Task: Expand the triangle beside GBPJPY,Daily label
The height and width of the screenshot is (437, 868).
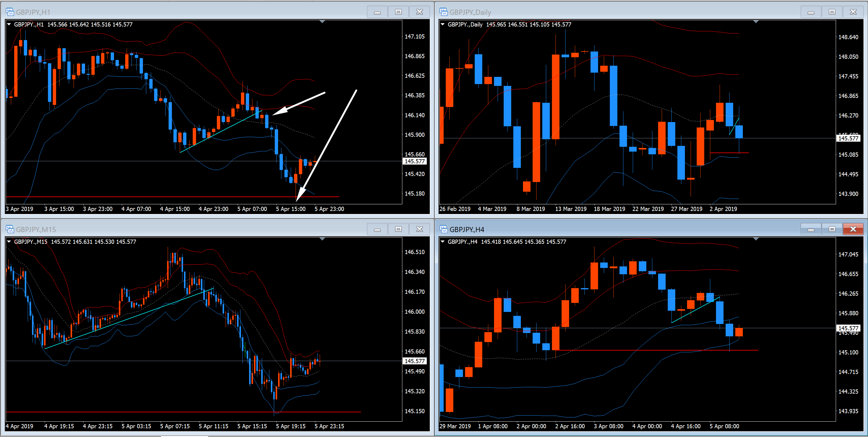Action: pos(443,24)
